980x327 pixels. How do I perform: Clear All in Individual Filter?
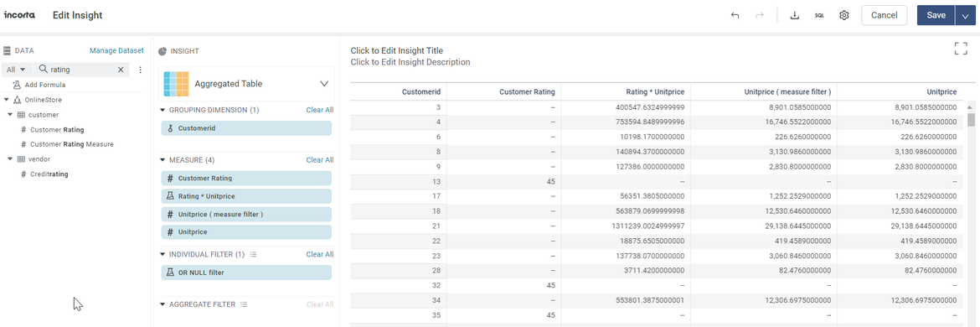[319, 254]
